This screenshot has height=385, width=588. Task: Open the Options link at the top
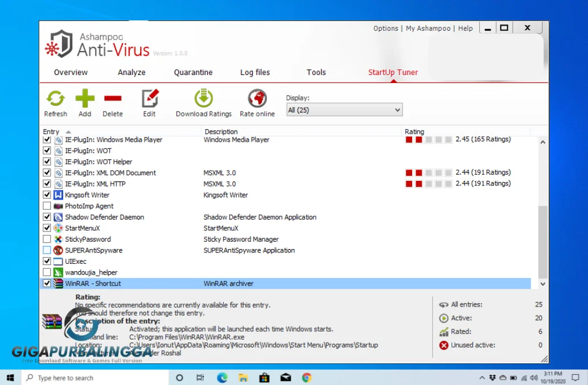(385, 28)
